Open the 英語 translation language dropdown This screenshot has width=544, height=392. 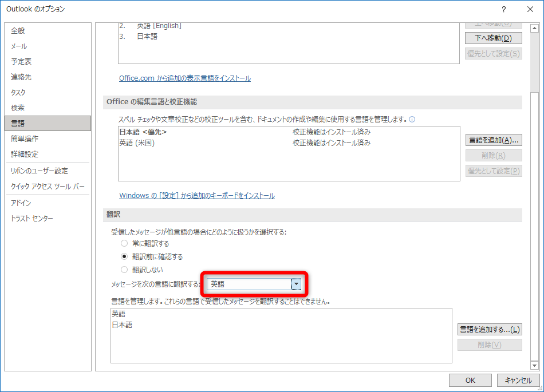pos(297,283)
